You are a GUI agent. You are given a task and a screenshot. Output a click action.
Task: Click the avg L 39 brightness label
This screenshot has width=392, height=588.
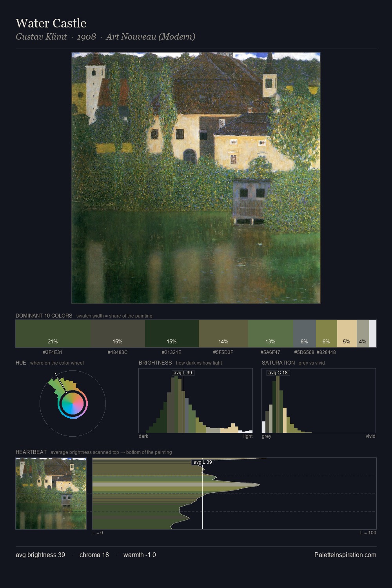[x=183, y=373]
